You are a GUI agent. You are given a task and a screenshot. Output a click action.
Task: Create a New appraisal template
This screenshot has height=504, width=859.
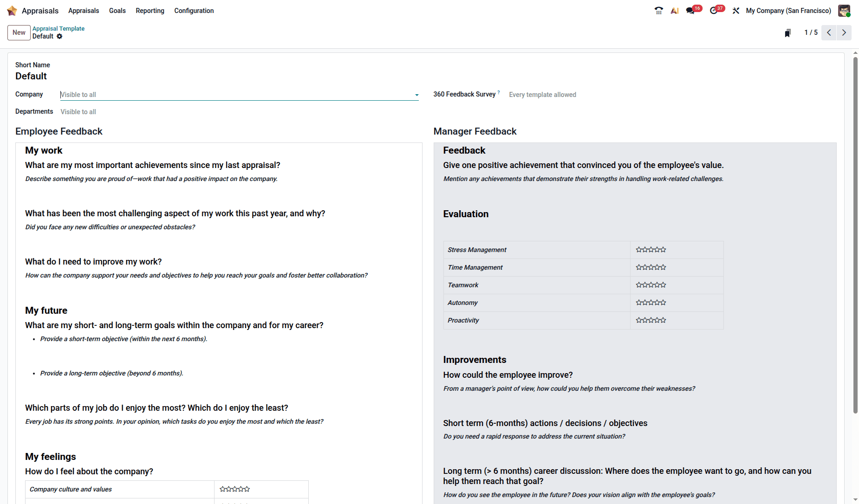19,32
